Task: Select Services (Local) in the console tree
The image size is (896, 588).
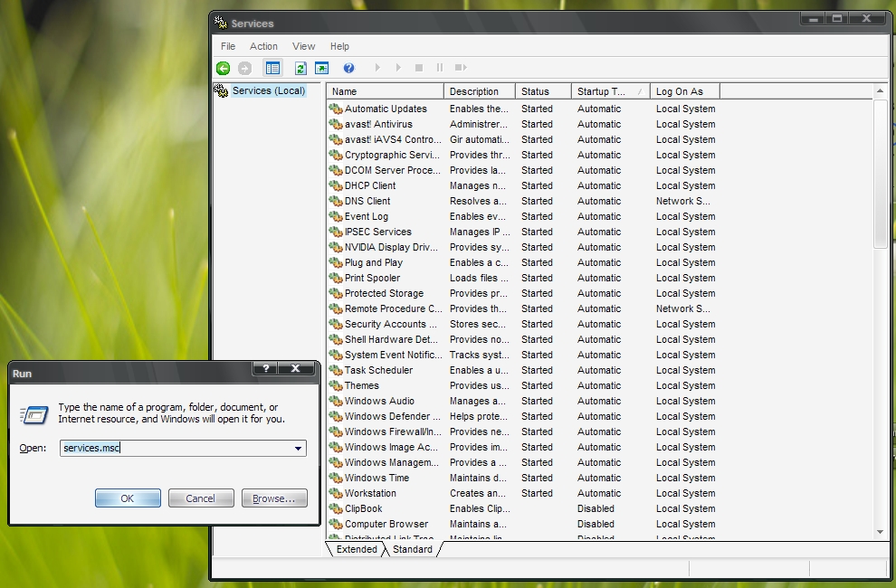Action: (x=269, y=90)
